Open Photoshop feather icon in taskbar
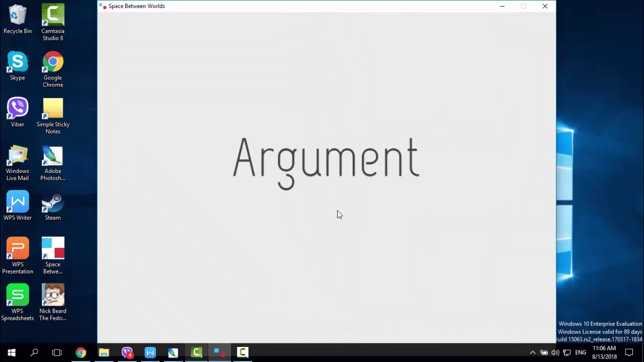This screenshot has height=362, width=644. (x=173, y=352)
